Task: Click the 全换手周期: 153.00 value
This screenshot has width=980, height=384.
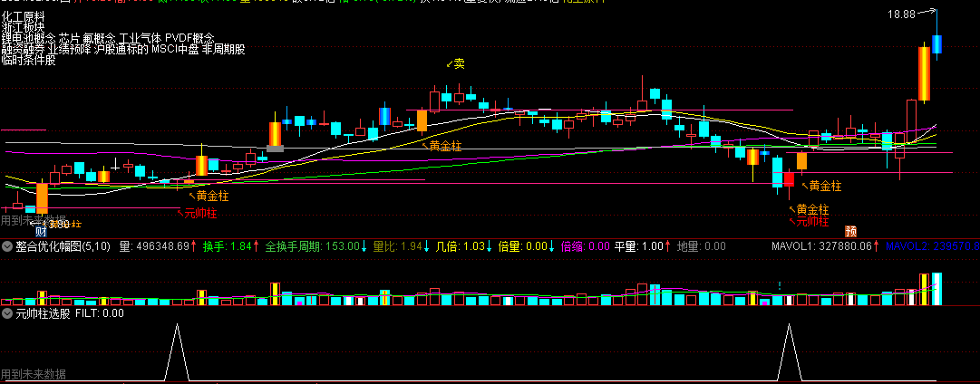Action: pyautogui.click(x=316, y=246)
